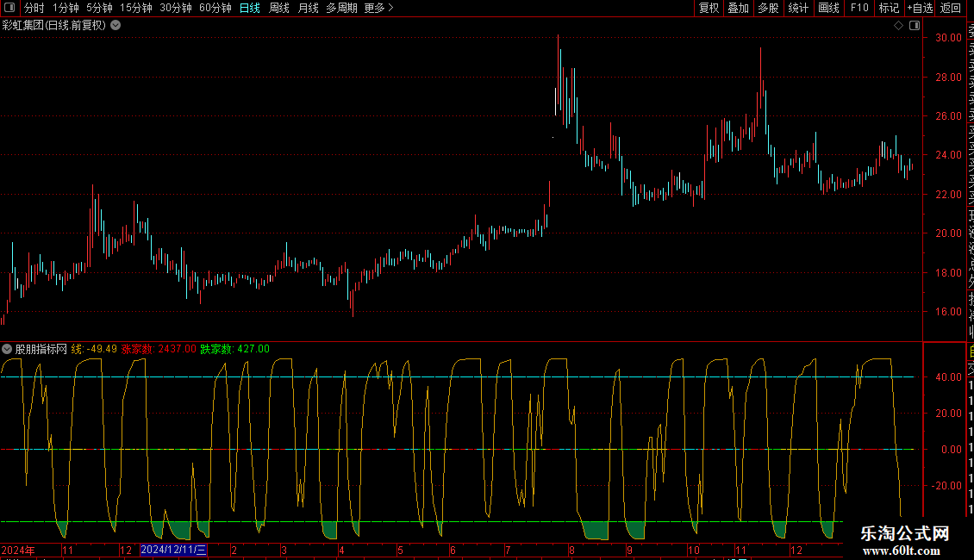
Task: Open the 多周期 multi-period view
Action: (341, 8)
